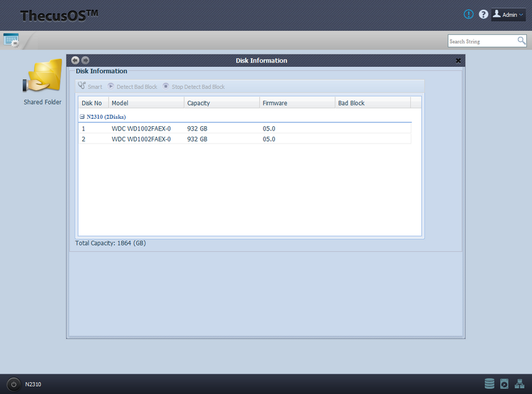
Task: Open the RAID status icon in bottom bar
Action: [x=489, y=383]
